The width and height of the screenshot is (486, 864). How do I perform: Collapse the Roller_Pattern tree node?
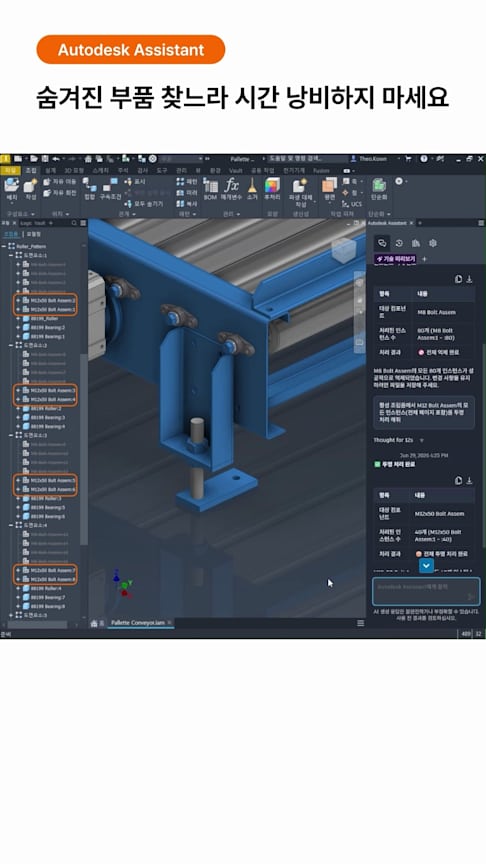pyautogui.click(x=5, y=246)
